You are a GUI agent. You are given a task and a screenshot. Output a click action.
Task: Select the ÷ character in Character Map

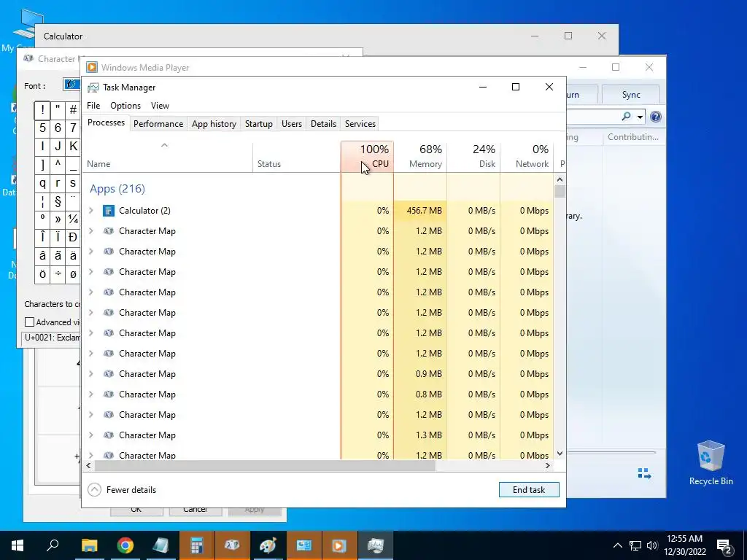click(58, 274)
